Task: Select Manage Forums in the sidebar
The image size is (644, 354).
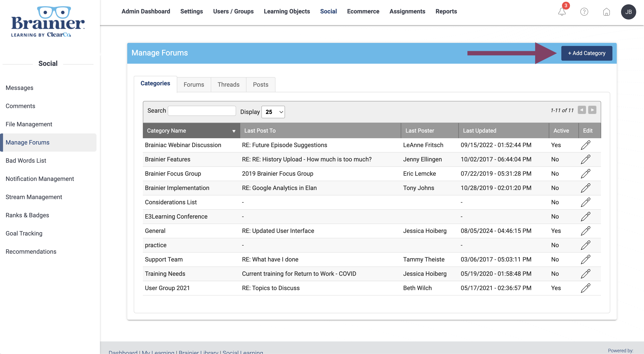Action: [48, 143]
